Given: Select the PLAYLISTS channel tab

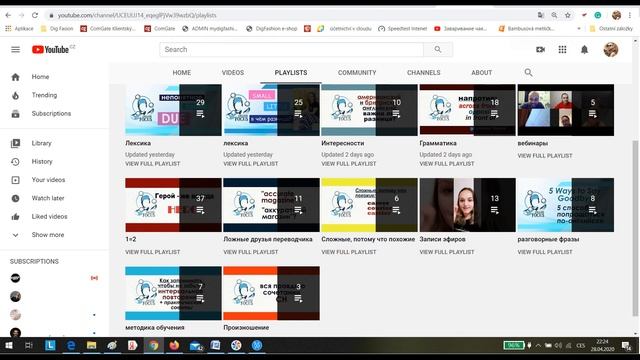Looking at the screenshot, I should [x=291, y=72].
